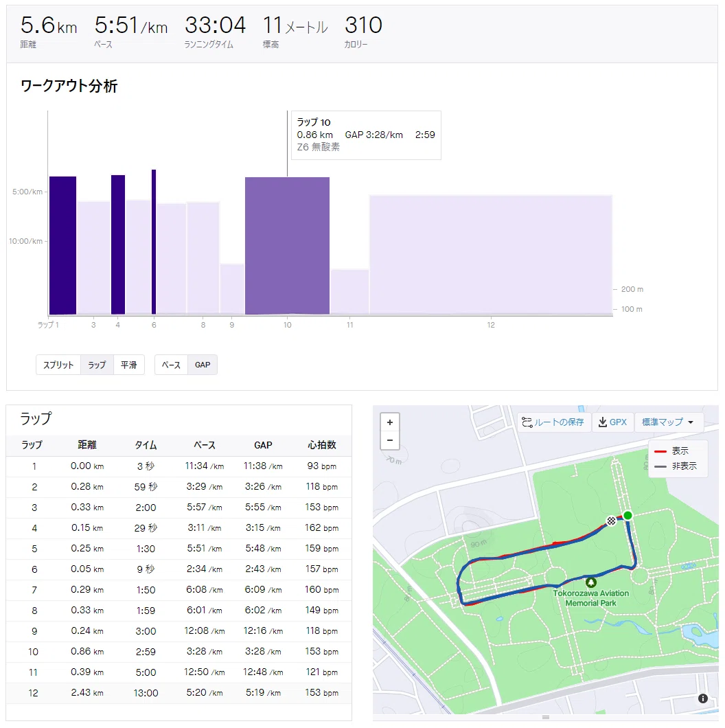This screenshot has width=725, height=728.
Task: Select lap 9 row in laps table
Action: [179, 631]
